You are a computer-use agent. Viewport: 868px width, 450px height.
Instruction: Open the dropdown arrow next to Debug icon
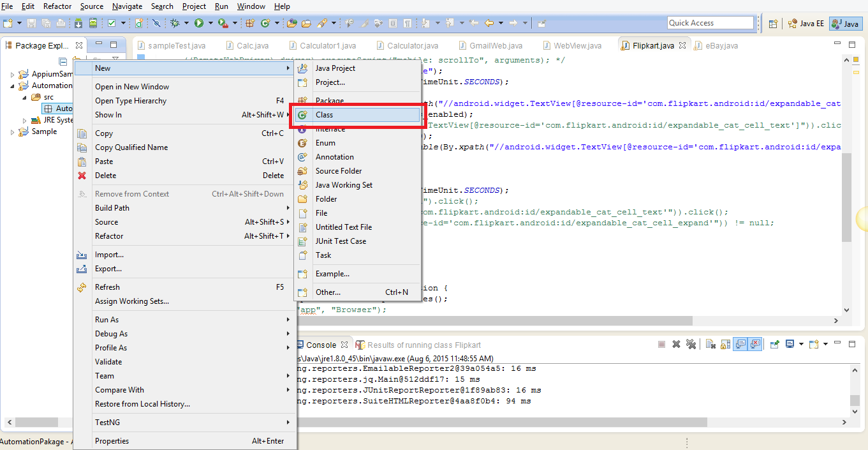click(186, 23)
